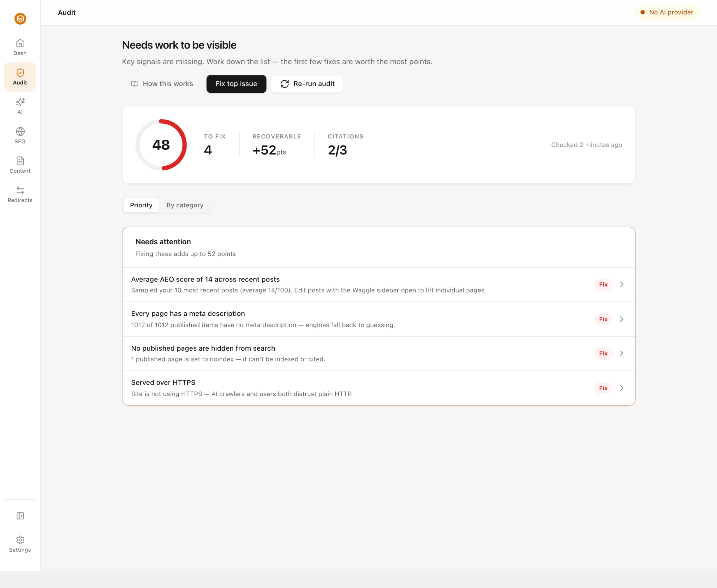Click the score ring showing 48

pyautogui.click(x=161, y=145)
